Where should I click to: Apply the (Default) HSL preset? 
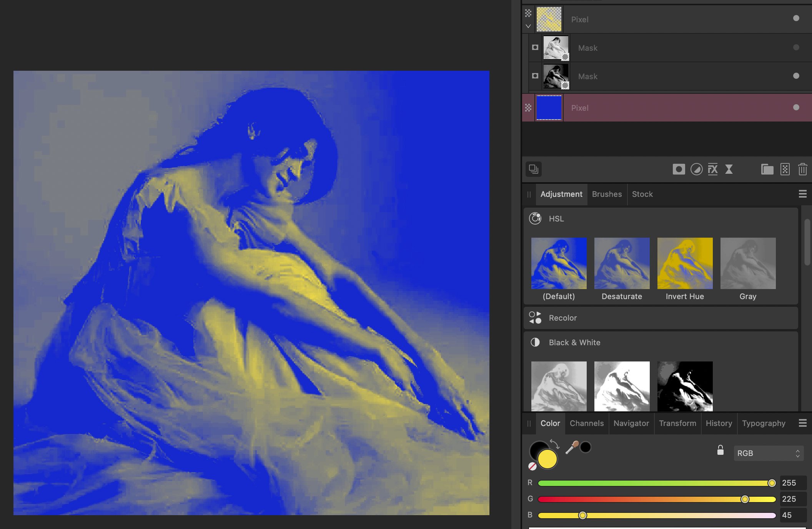tap(559, 263)
